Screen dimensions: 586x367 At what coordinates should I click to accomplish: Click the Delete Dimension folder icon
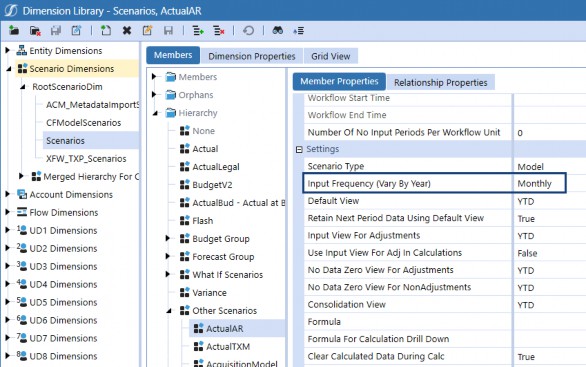point(35,30)
